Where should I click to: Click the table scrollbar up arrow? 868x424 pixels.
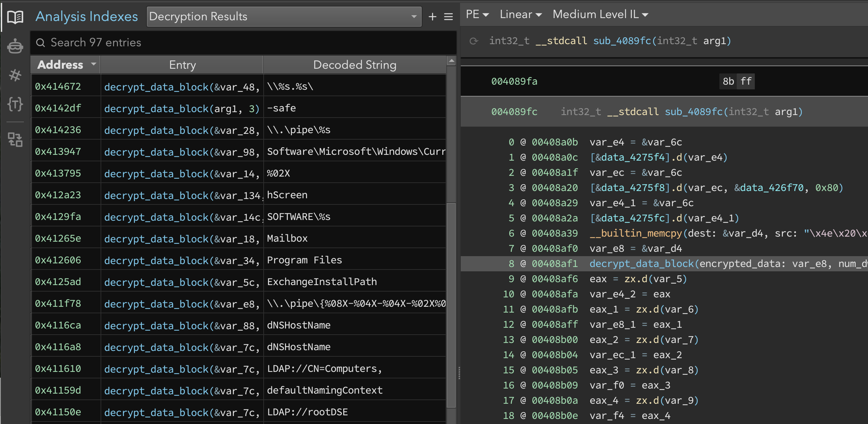click(x=451, y=61)
